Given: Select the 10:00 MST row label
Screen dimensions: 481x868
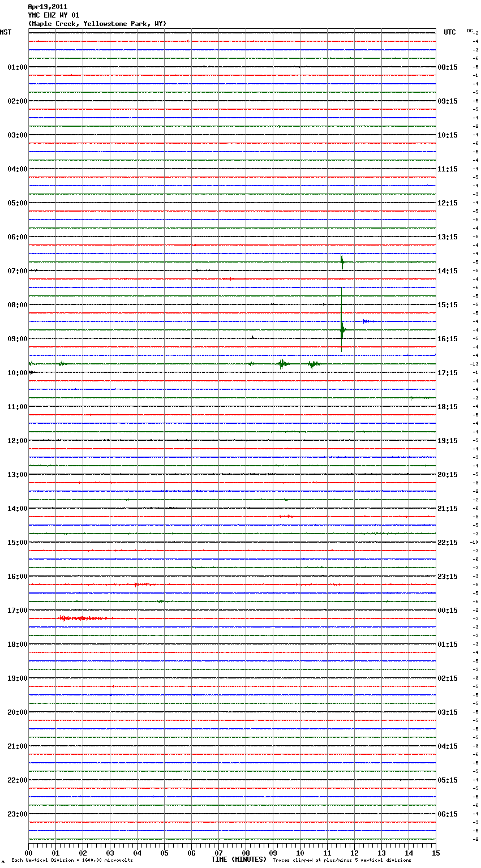Looking at the screenshot, I should tap(18, 373).
